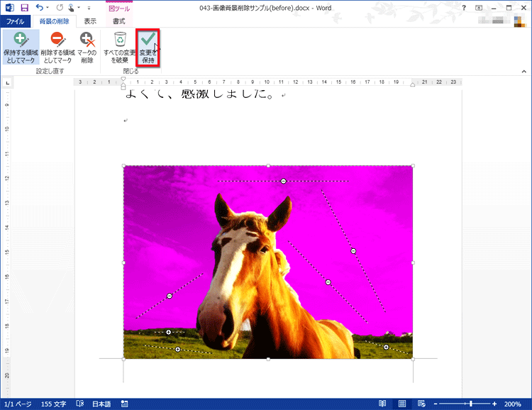The width and height of the screenshot is (532, 410).
Task: Open touch mode dropdown arrow
Action: pyautogui.click(x=79, y=8)
